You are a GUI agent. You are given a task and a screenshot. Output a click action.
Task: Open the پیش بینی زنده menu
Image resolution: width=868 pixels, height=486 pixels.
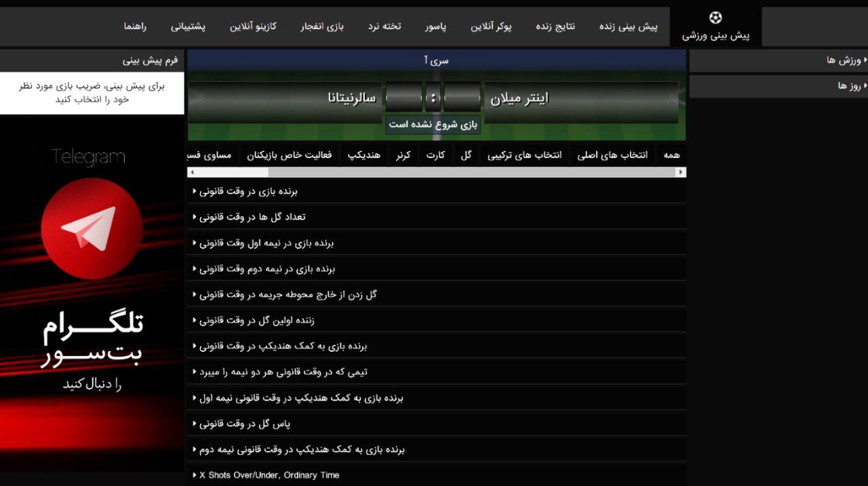point(628,26)
